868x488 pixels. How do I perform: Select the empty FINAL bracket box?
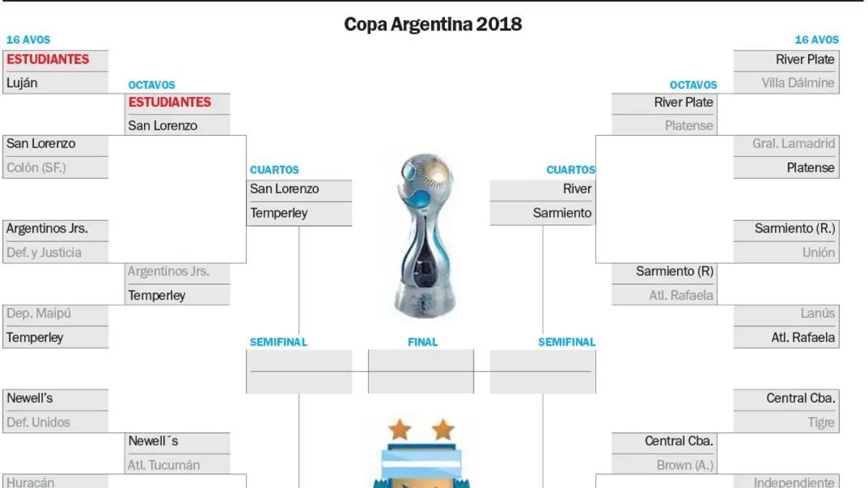coord(421,372)
